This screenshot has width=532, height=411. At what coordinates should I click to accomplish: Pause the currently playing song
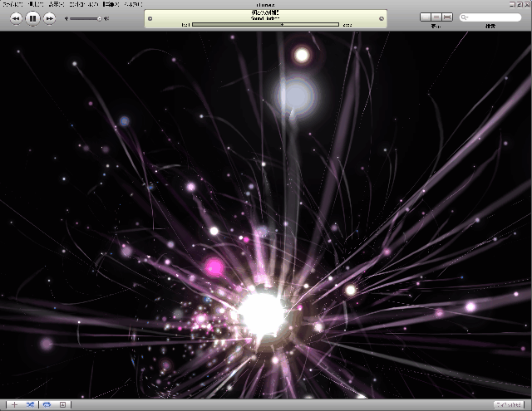[32, 18]
